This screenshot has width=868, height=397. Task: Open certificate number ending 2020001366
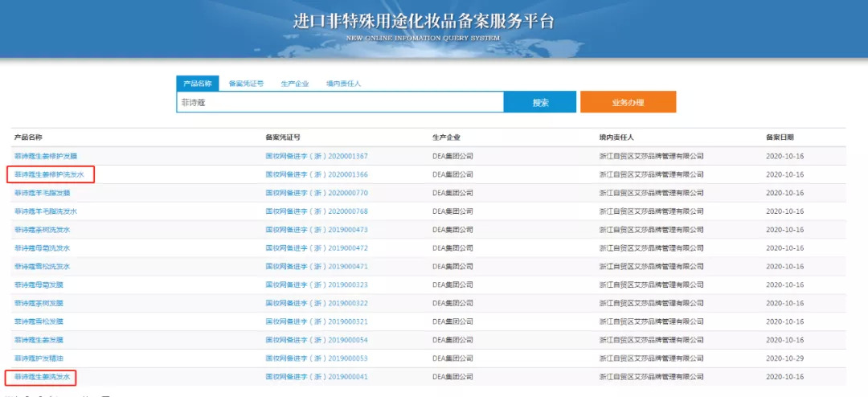click(x=317, y=174)
